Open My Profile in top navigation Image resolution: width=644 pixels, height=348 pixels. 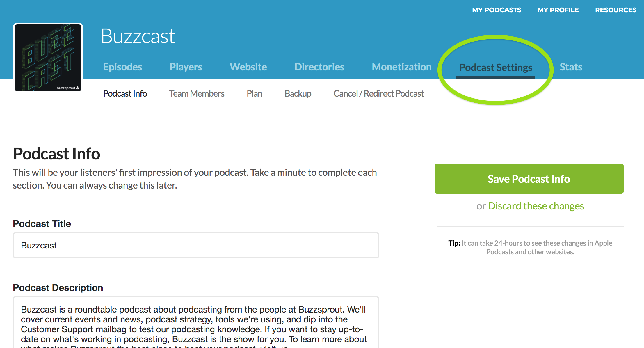[x=558, y=10]
